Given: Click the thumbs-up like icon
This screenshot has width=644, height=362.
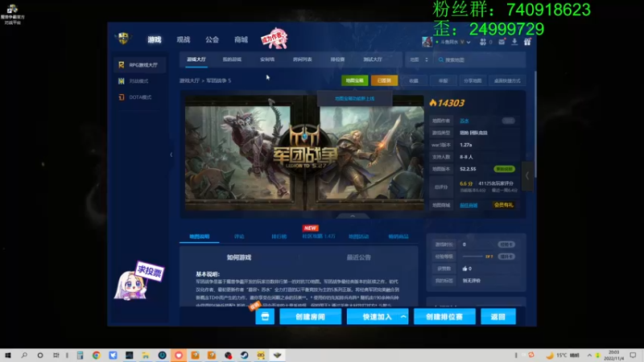Looking at the screenshot, I should point(465,269).
